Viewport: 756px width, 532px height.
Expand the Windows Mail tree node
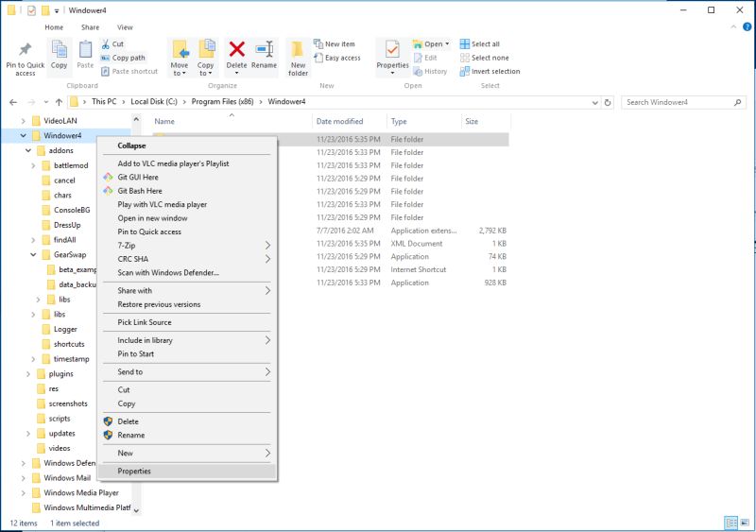click(23, 478)
